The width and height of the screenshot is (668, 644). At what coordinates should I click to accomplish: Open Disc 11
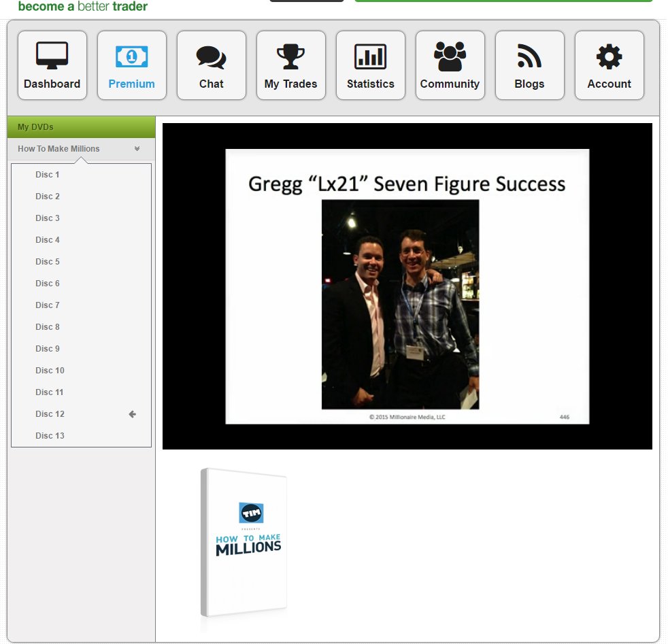[x=50, y=392]
